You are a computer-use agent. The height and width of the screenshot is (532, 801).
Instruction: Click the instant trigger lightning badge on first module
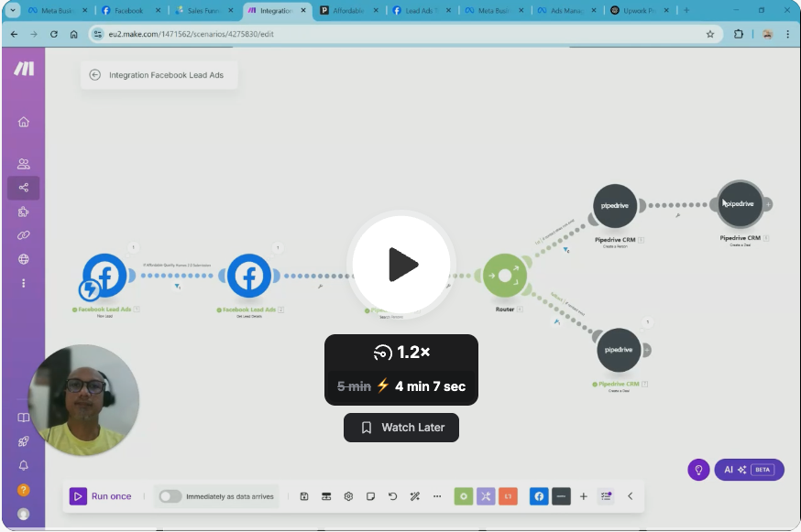[x=90, y=289]
